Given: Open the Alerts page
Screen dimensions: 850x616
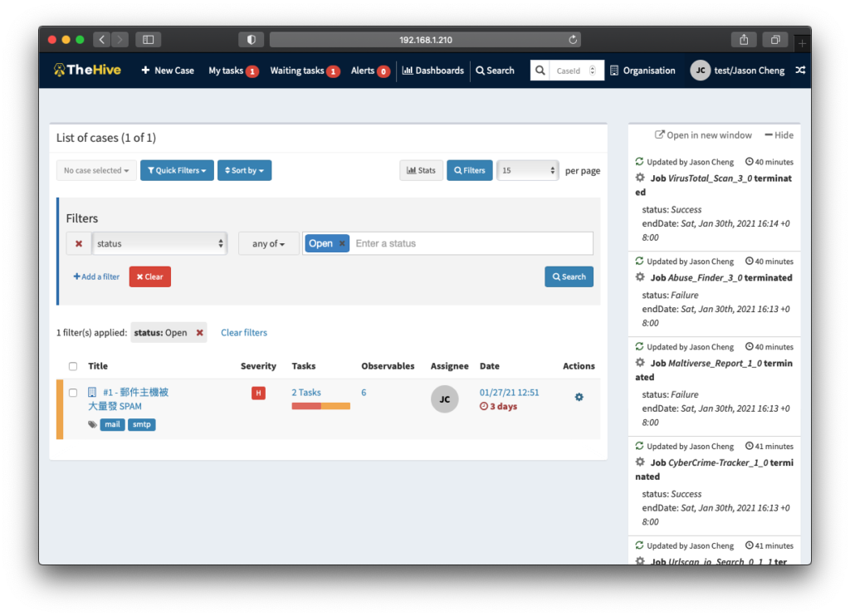Looking at the screenshot, I should [x=370, y=71].
